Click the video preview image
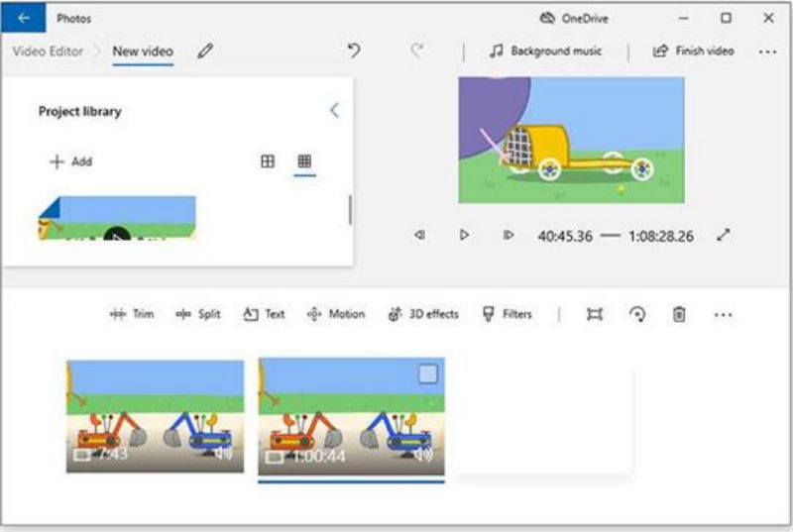 click(x=572, y=140)
